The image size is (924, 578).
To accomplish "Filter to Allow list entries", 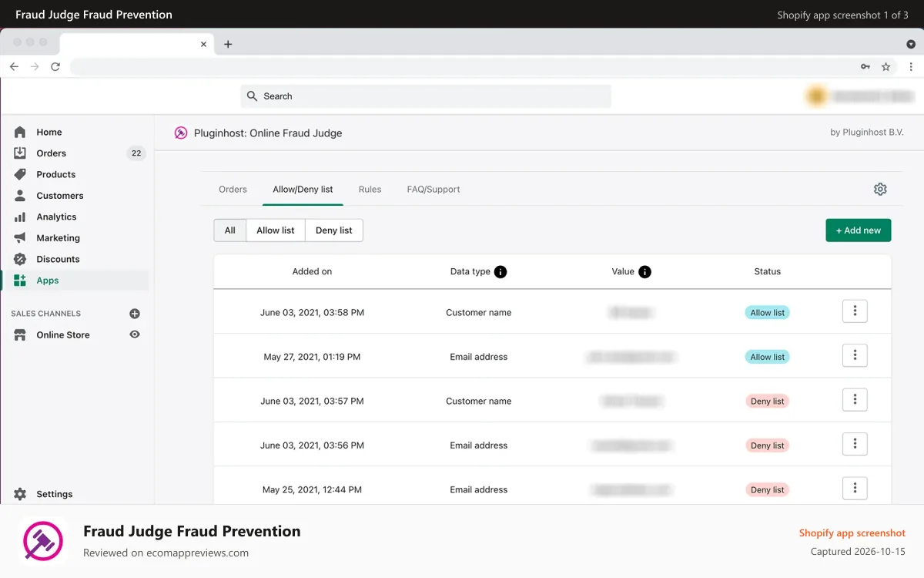I will pos(276,230).
